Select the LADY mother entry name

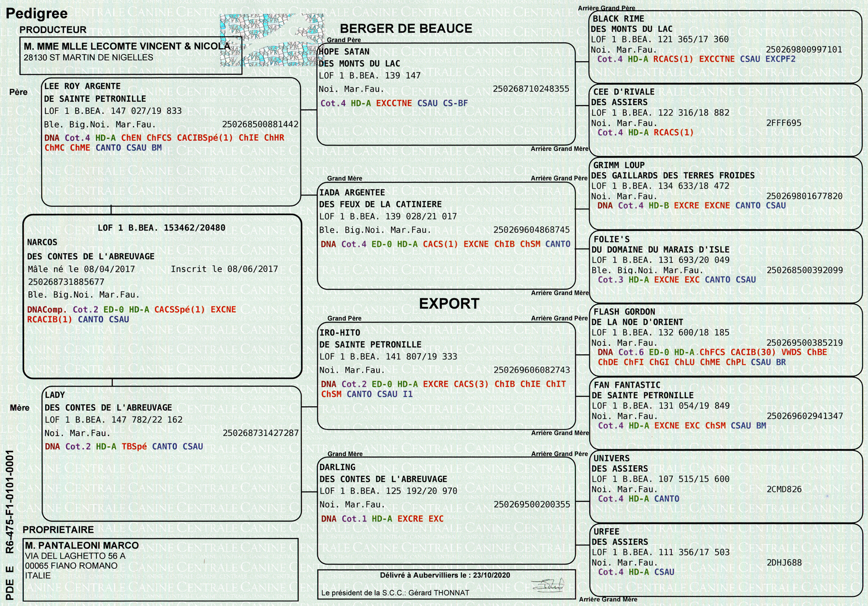coord(54,395)
